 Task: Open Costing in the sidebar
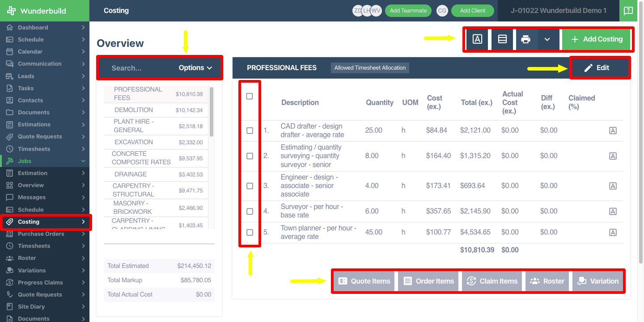click(x=45, y=222)
